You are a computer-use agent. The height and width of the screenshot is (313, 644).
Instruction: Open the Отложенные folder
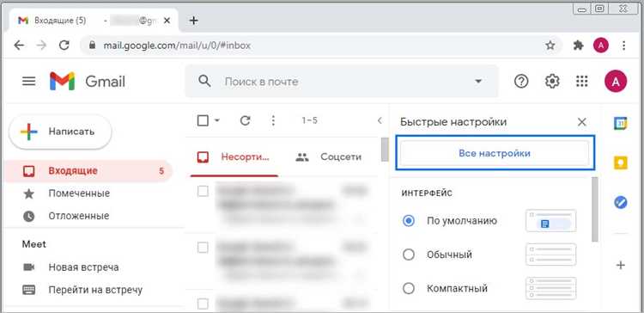(x=78, y=216)
